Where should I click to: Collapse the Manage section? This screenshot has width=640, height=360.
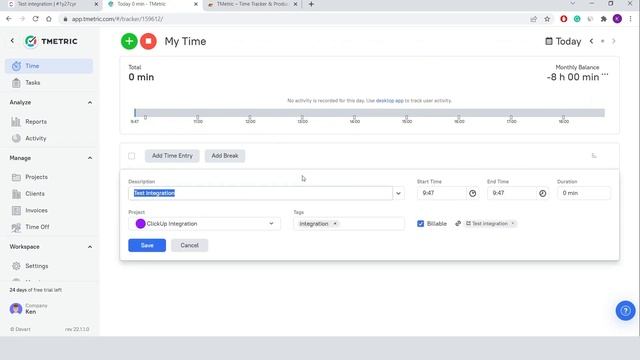90,158
